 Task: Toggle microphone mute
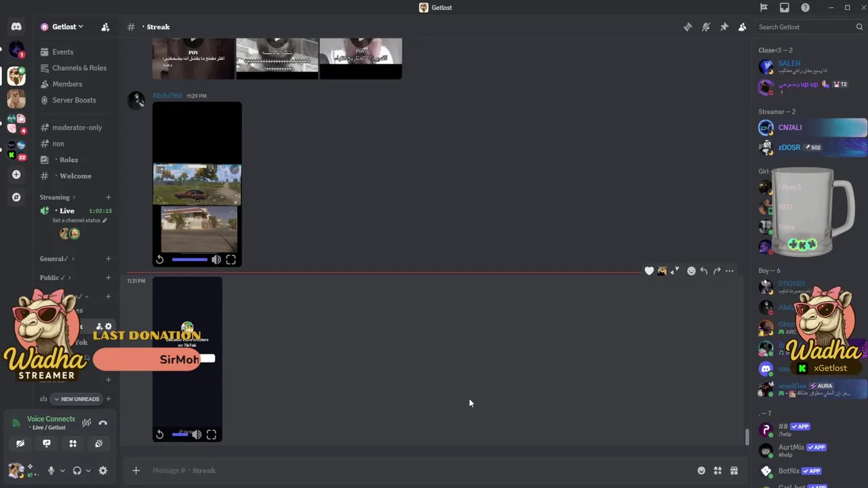click(51, 470)
